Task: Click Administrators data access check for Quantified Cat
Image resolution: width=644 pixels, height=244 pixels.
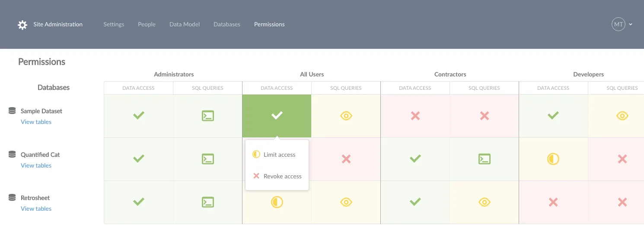Action: (139, 159)
